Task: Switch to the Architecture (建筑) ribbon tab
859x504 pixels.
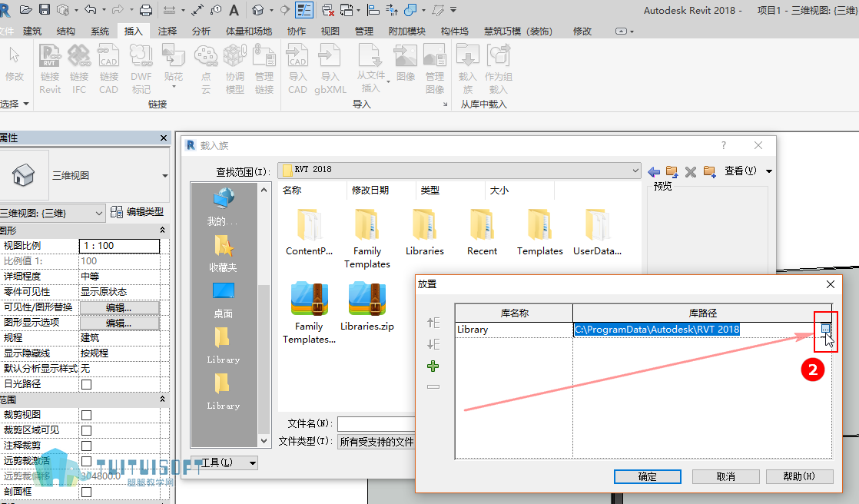Action: point(32,31)
